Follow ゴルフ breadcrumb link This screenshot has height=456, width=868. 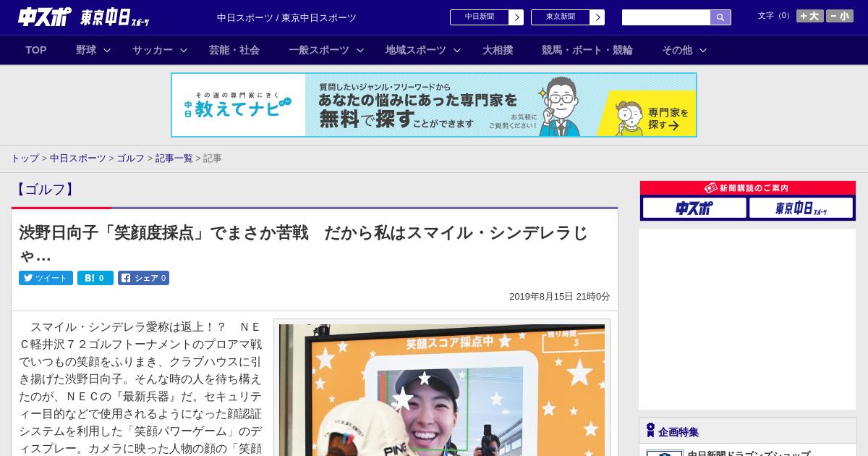point(131,159)
